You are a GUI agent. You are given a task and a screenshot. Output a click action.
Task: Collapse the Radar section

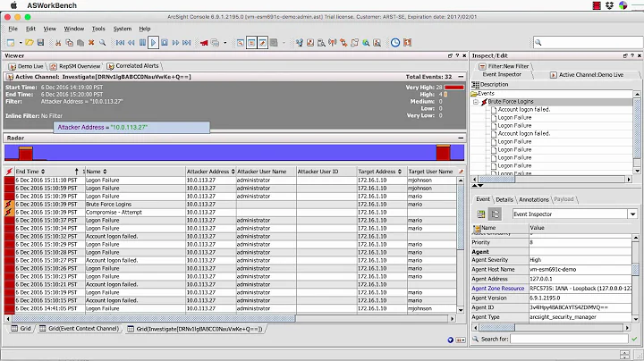point(461,138)
